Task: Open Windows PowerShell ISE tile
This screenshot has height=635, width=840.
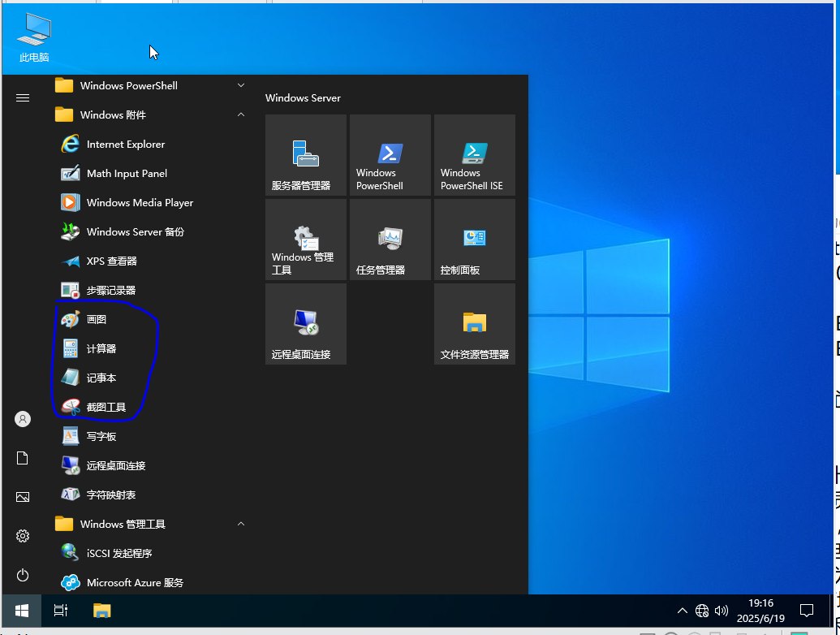Action: 475,155
